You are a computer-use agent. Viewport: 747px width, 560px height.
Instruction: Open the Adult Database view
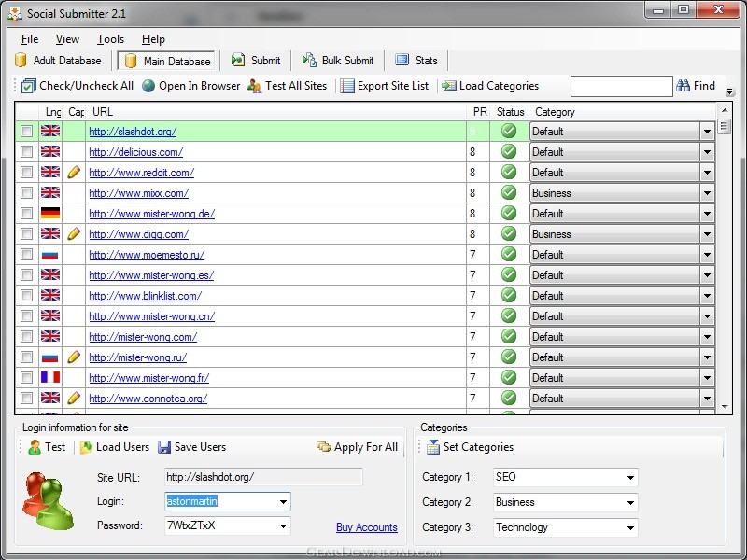[58, 61]
